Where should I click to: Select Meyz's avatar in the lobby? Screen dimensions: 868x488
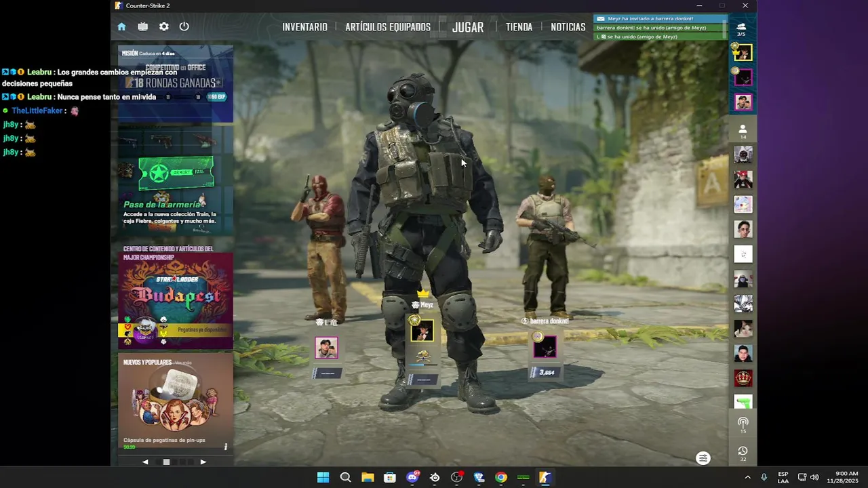click(422, 331)
